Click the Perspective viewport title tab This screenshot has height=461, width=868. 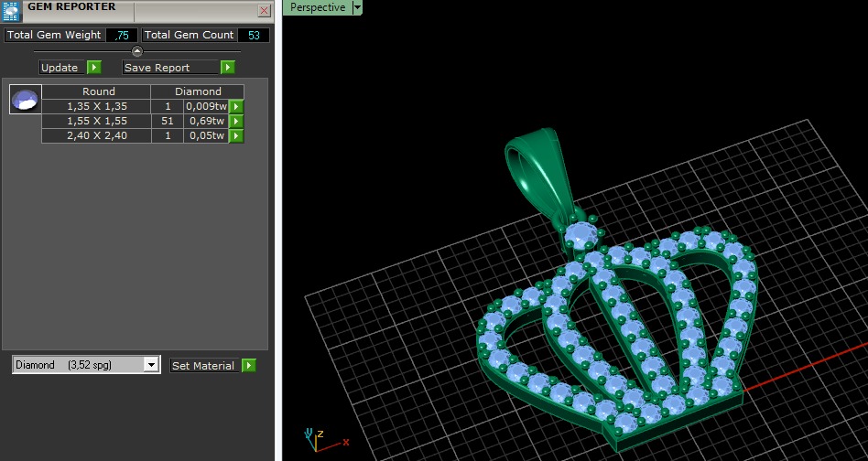coord(318,7)
